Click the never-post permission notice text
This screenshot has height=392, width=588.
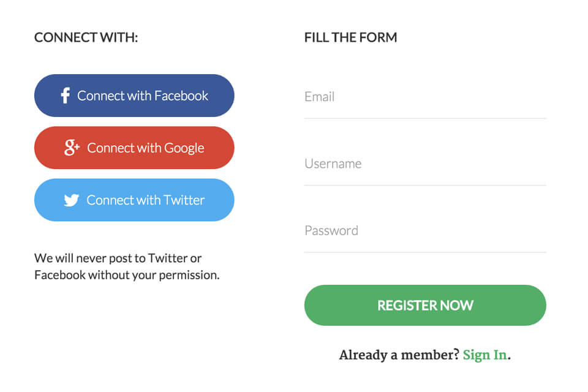[x=126, y=266]
